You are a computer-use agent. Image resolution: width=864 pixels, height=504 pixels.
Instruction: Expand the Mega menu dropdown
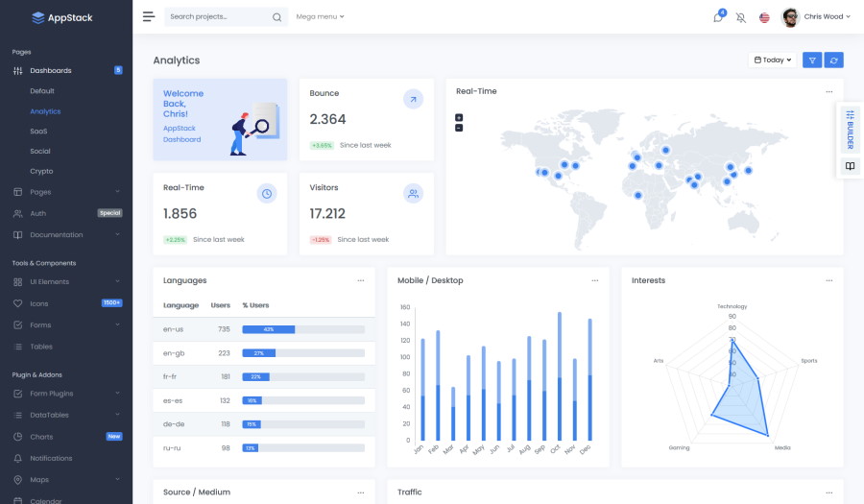click(x=320, y=16)
